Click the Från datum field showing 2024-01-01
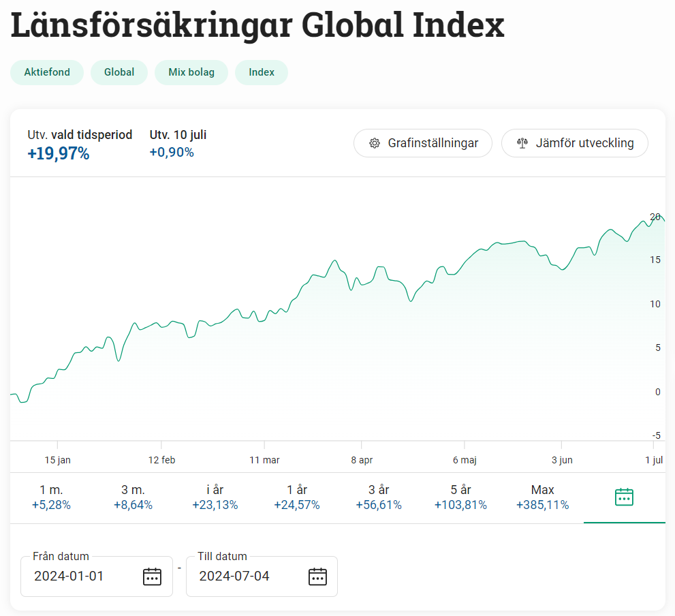Viewport: 675px width, 616px height. [x=75, y=576]
